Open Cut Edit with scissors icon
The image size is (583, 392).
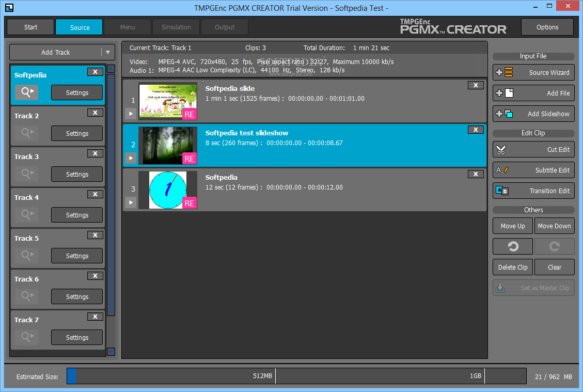tap(533, 149)
